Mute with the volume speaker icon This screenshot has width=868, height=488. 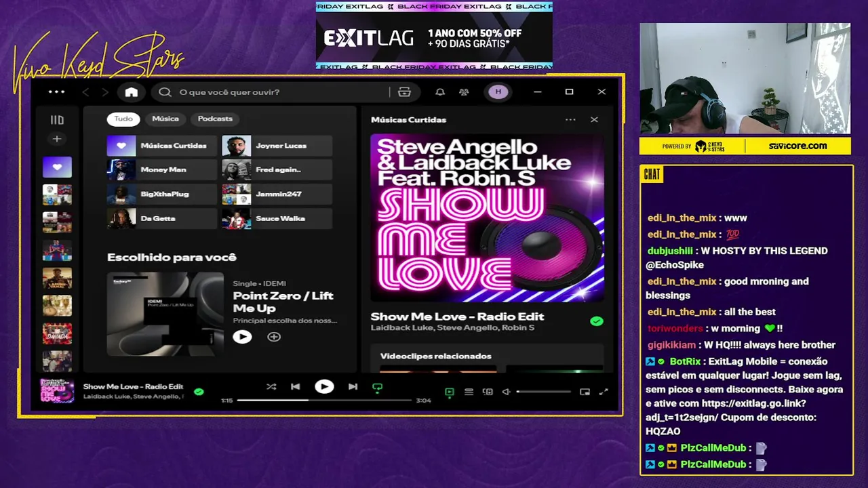[506, 392]
